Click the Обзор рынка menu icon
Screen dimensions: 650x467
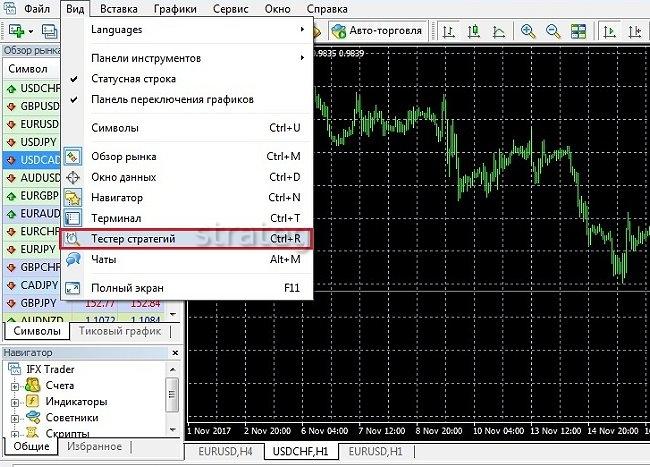[73, 157]
